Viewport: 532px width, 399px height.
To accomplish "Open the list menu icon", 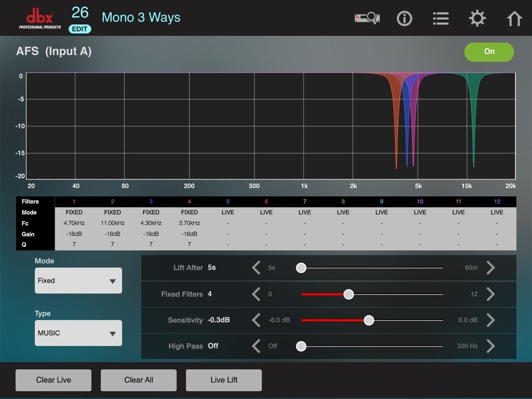I will click(441, 19).
